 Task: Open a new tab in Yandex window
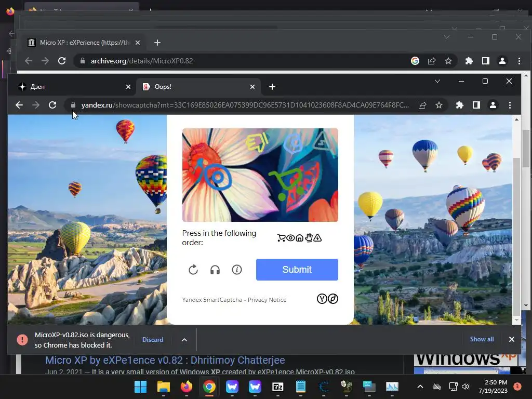tap(272, 87)
